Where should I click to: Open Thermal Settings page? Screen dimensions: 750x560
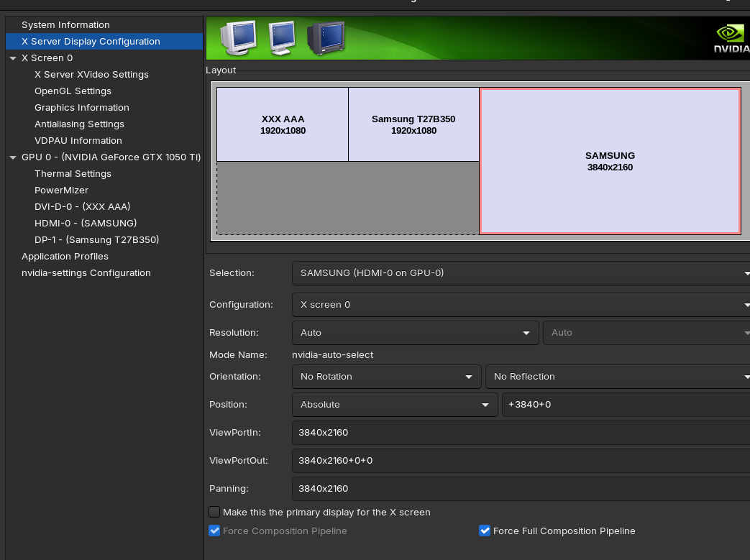point(73,174)
